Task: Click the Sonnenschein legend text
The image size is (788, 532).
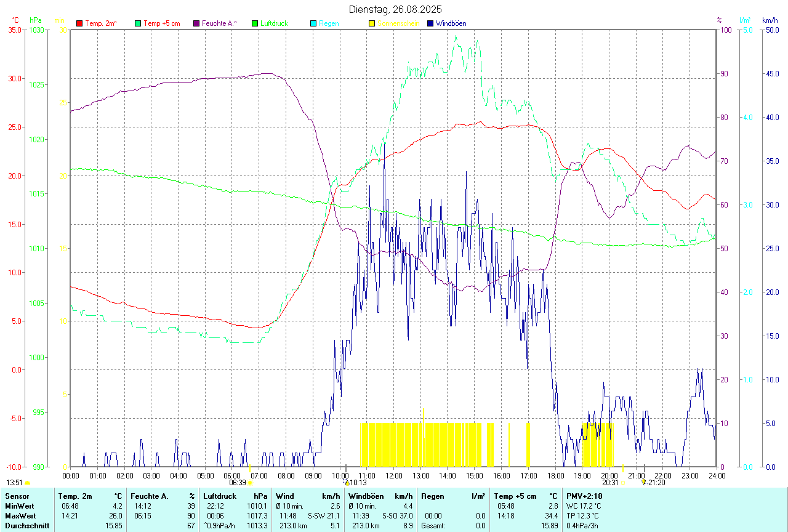Action: (398, 23)
